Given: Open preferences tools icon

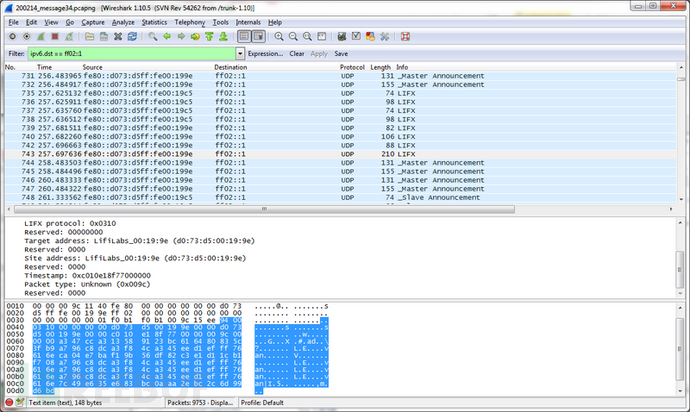Looking at the screenshot, I should pos(385,37).
